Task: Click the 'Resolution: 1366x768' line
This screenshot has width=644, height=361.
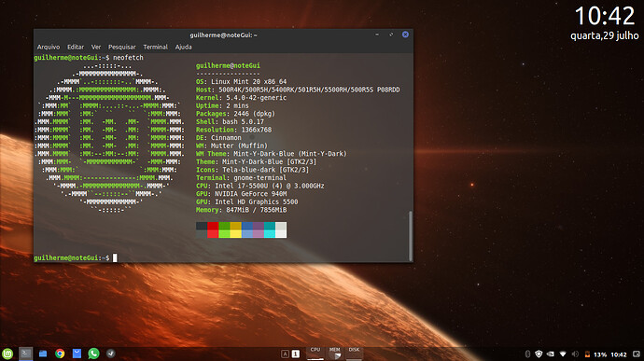Action: click(233, 130)
